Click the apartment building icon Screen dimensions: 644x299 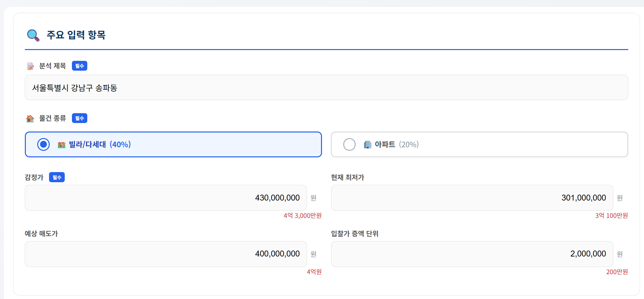(367, 145)
